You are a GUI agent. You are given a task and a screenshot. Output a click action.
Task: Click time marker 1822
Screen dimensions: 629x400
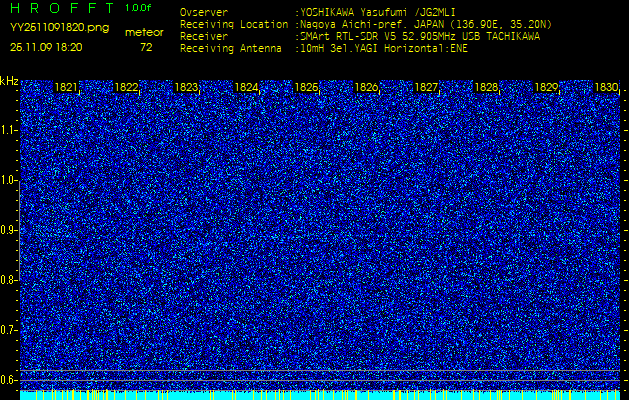[x=126, y=87]
